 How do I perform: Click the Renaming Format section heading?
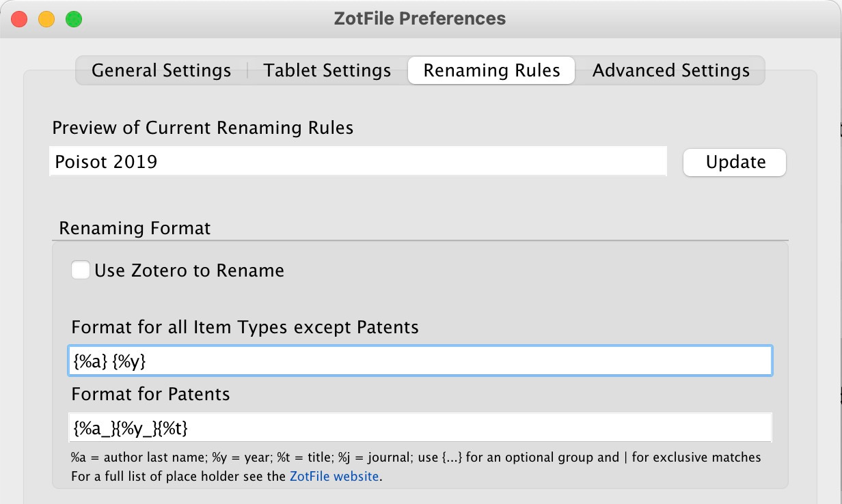(x=135, y=227)
